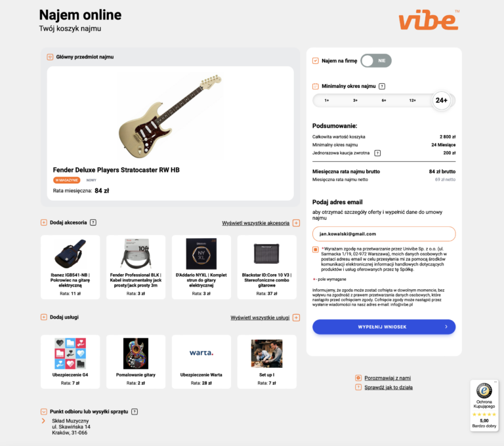This screenshot has width=504, height=446.
Task: Click the help icon next to Dodaj akcesoria
Action: (x=93, y=222)
